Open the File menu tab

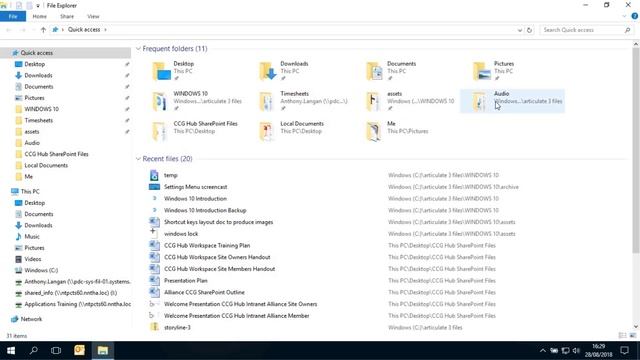pos(13,16)
